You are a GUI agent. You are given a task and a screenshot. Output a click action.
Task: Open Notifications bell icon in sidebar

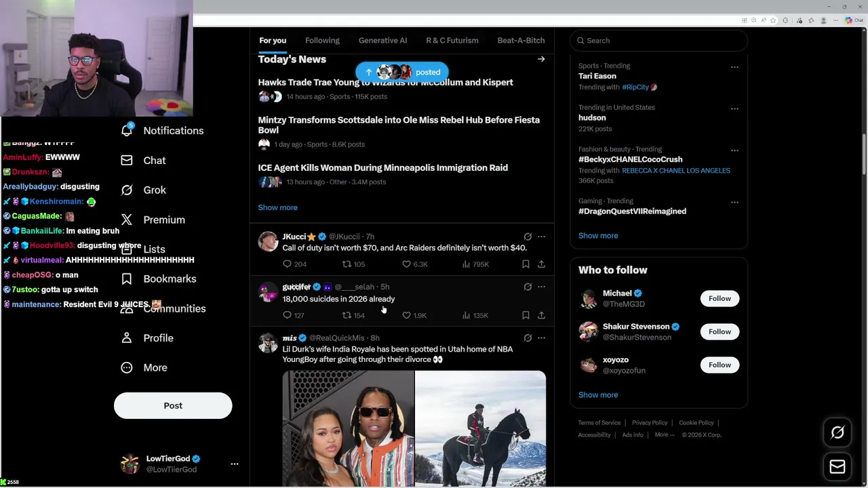[x=127, y=130]
